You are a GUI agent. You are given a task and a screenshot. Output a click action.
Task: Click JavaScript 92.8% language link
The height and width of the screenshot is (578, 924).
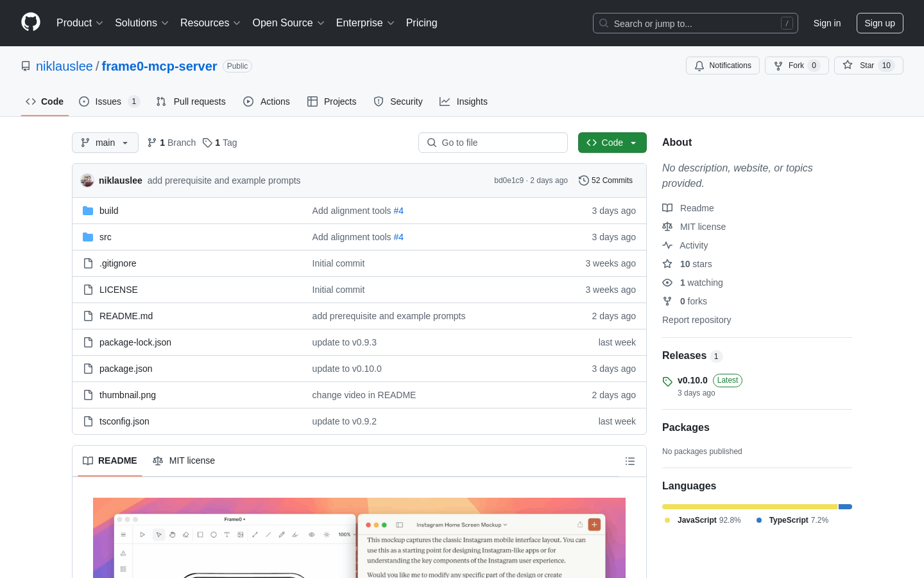pos(703,520)
